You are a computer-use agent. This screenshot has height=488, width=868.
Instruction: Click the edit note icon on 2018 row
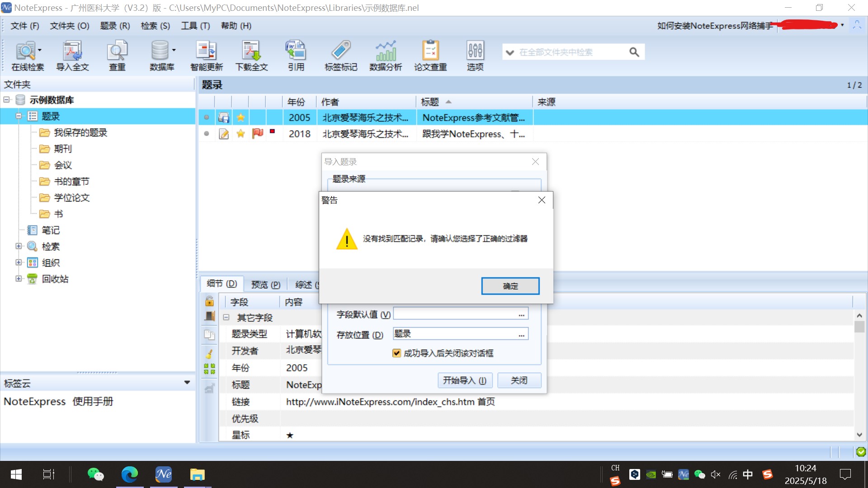[x=223, y=134]
